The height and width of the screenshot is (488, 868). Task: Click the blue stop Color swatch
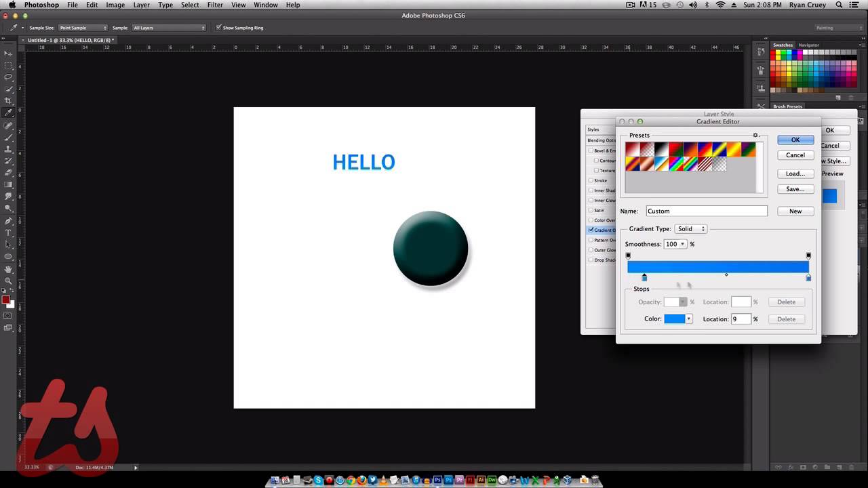pos(675,319)
